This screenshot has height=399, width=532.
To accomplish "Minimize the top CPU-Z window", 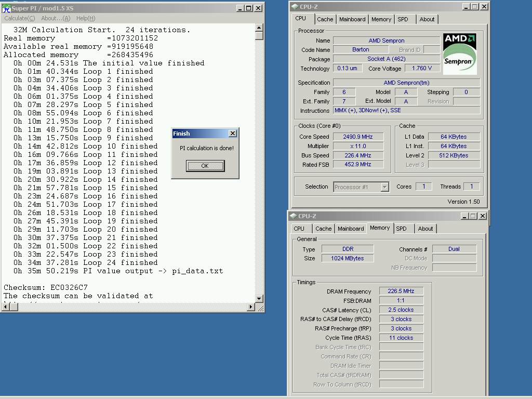I will (466, 6).
